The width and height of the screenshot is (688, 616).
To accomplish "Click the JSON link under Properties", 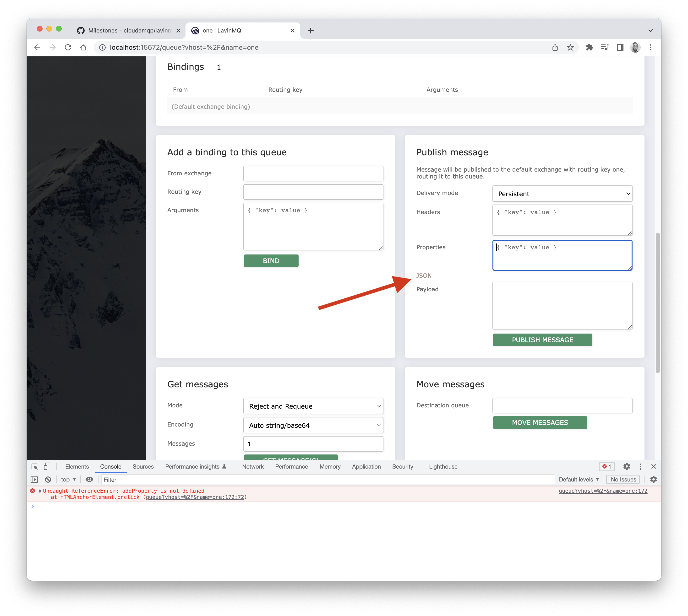I will pos(424,276).
